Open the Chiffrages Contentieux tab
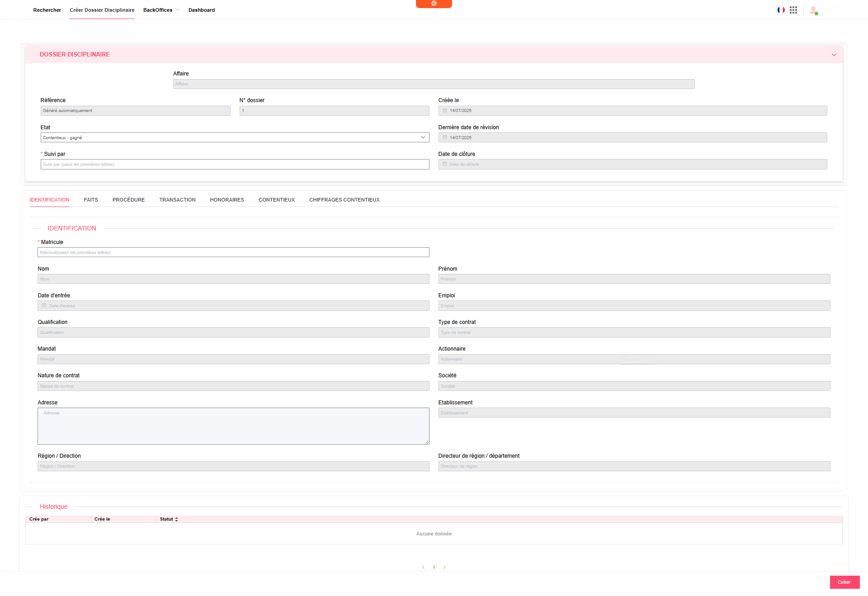868x596 pixels. (344, 200)
